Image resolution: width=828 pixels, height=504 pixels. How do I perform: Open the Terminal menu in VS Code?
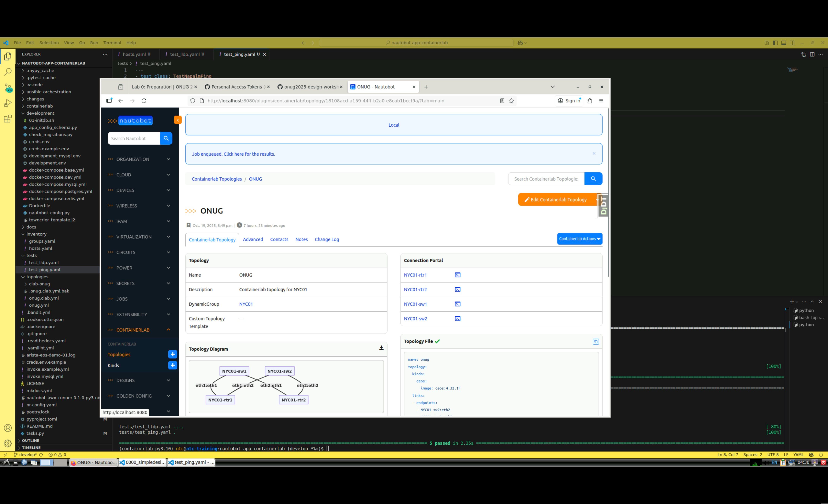point(112,43)
